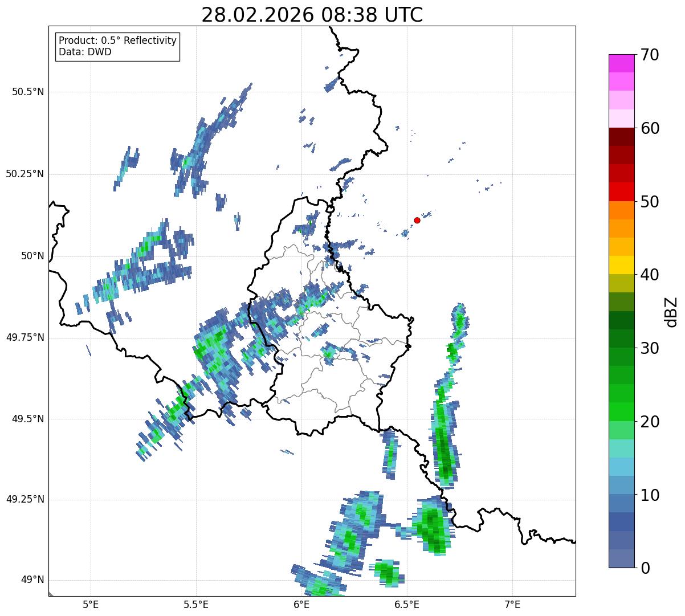Click the bright green 20 dBZ colorbar swatch
Viewport: 685px width, 616px height.
pos(621,411)
